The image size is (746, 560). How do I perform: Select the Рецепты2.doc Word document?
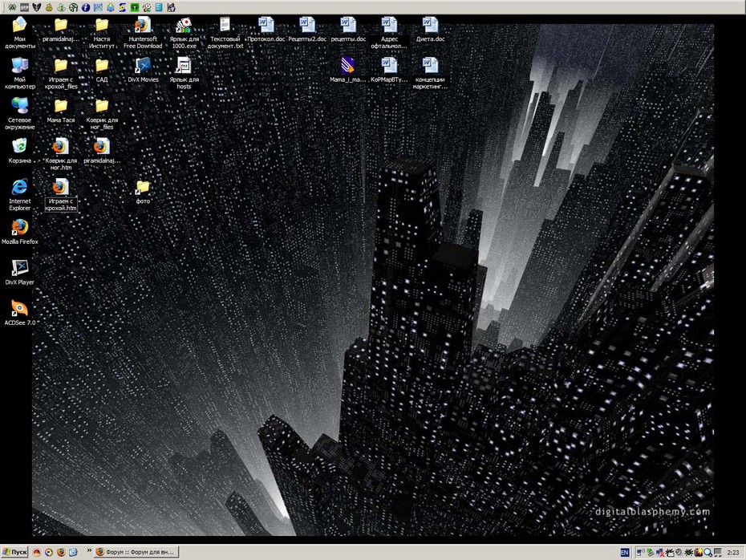tap(307, 29)
